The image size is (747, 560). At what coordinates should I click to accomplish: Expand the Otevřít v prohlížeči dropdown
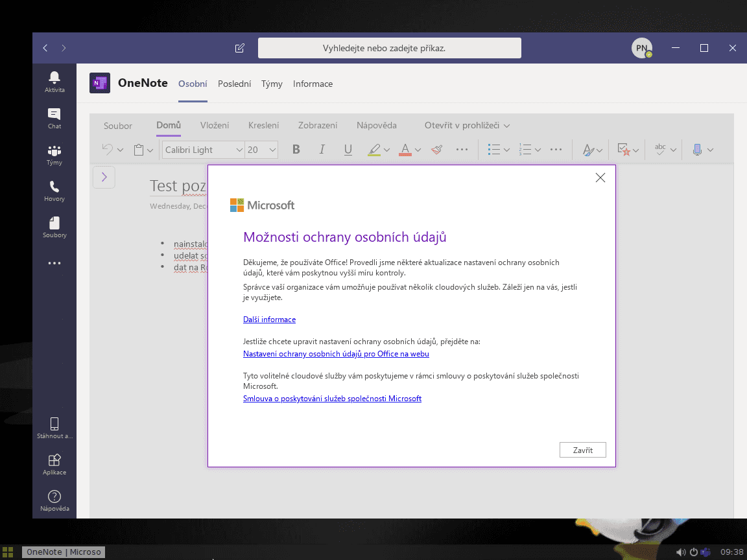(x=466, y=125)
